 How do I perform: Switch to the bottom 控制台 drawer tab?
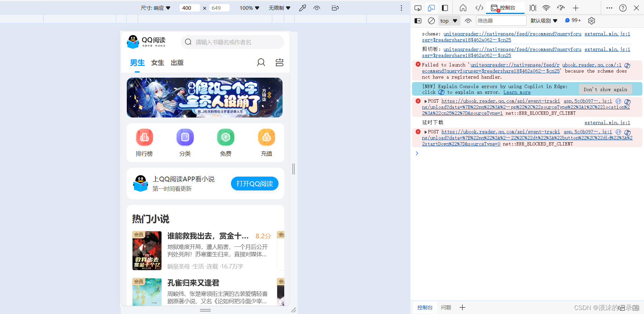point(425,308)
